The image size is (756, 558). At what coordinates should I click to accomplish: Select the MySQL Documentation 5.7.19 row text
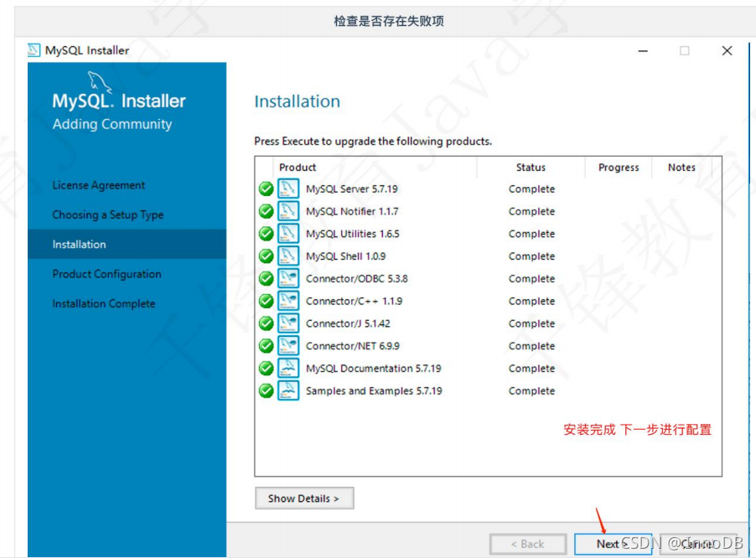tap(374, 368)
